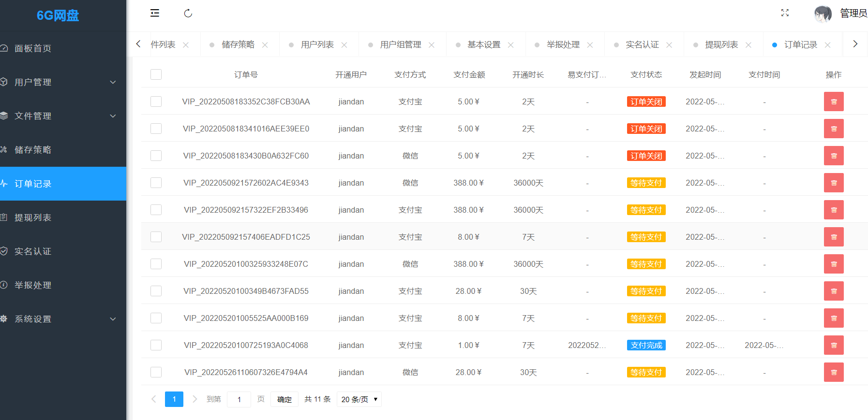This screenshot has width=868, height=420.
Task: Close the 用户组管理 tab
Action: tap(432, 45)
